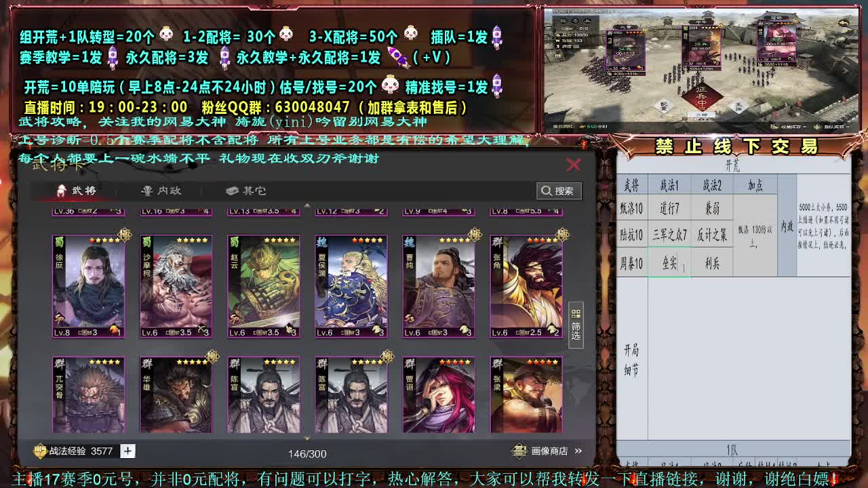Select the 兀突骨 general card
Image resolution: width=868 pixels, height=488 pixels.
[88, 395]
